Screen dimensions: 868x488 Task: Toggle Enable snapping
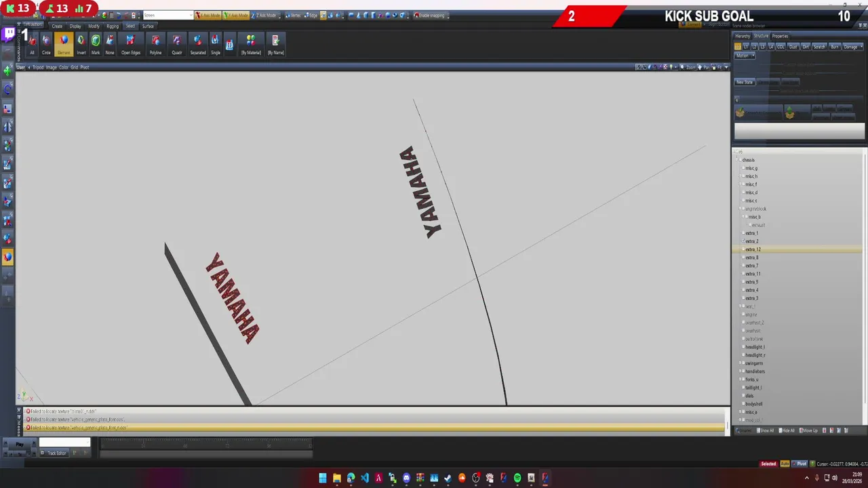tap(431, 15)
